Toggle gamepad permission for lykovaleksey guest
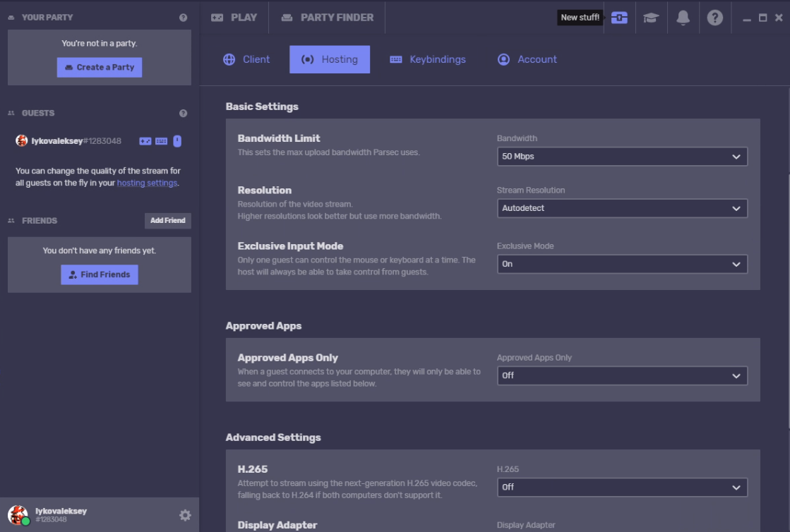 (145, 141)
